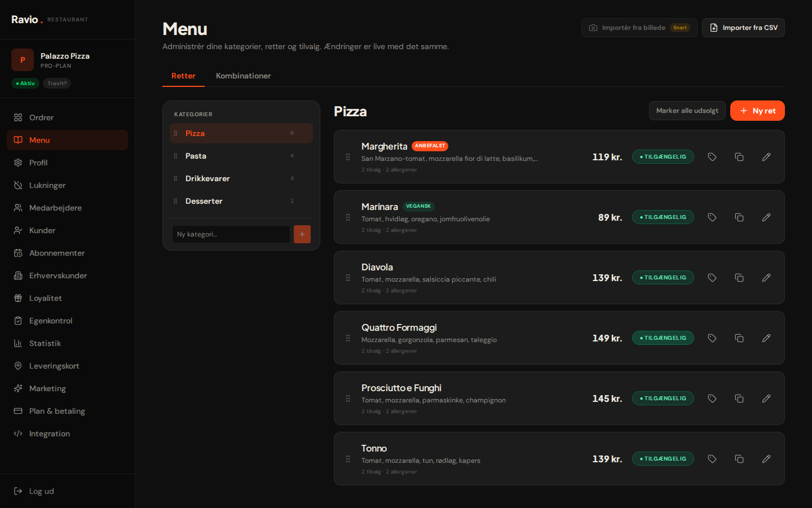Screen dimensions: 812x508
Task: Open Abonnementer in the sidebar
Action: pos(67,253)
